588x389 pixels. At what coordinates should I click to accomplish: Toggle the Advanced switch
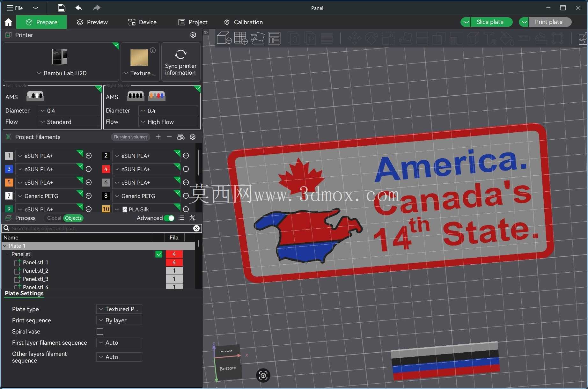coord(169,218)
